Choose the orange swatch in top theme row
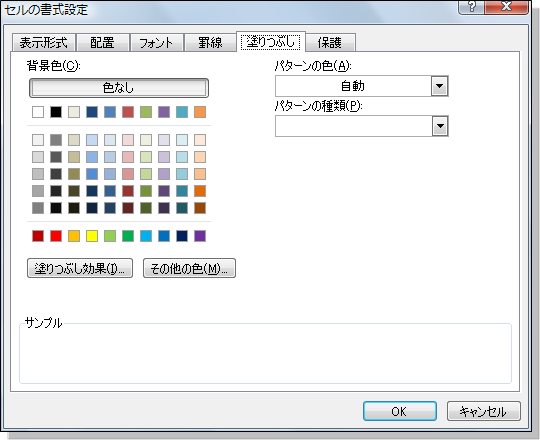 click(x=200, y=112)
